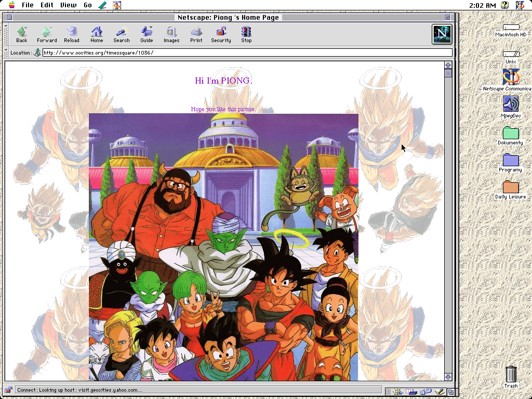Click the padlock security status icon
Screen dimensions: 532x399
tap(9, 390)
